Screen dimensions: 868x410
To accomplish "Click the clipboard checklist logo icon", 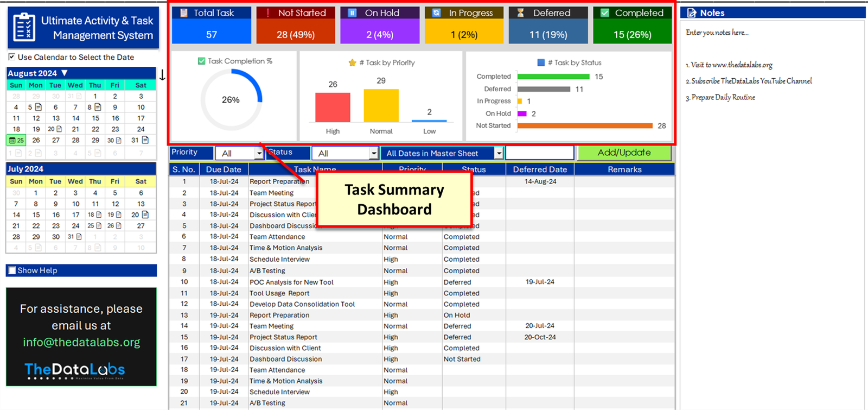I will point(24,27).
